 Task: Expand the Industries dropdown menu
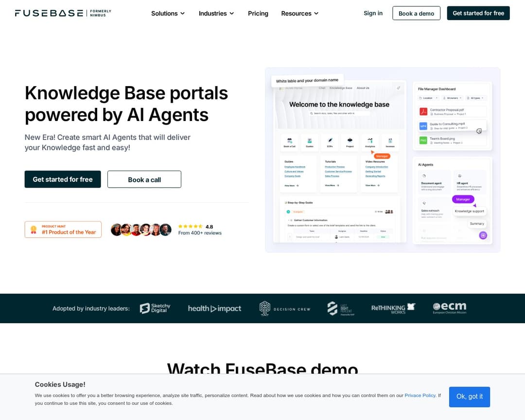(x=216, y=14)
